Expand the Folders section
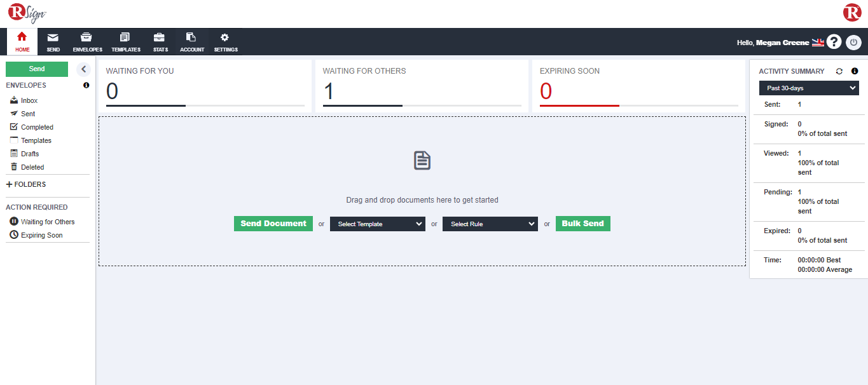Viewport: 868px width, 385px height. [x=26, y=184]
